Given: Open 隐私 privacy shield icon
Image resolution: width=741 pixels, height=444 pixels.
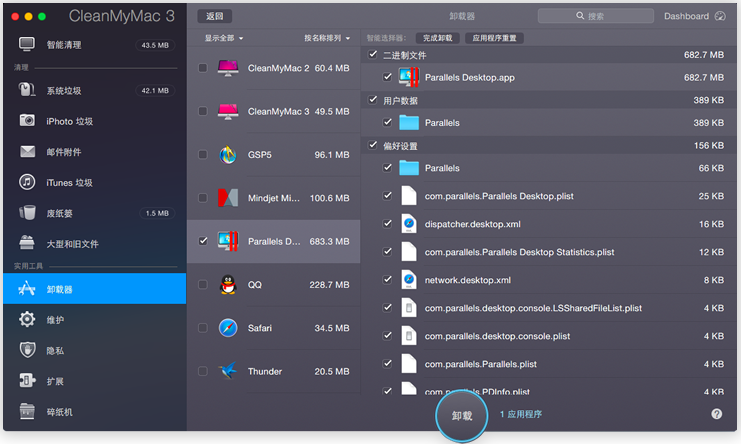Looking at the screenshot, I should tap(27, 350).
